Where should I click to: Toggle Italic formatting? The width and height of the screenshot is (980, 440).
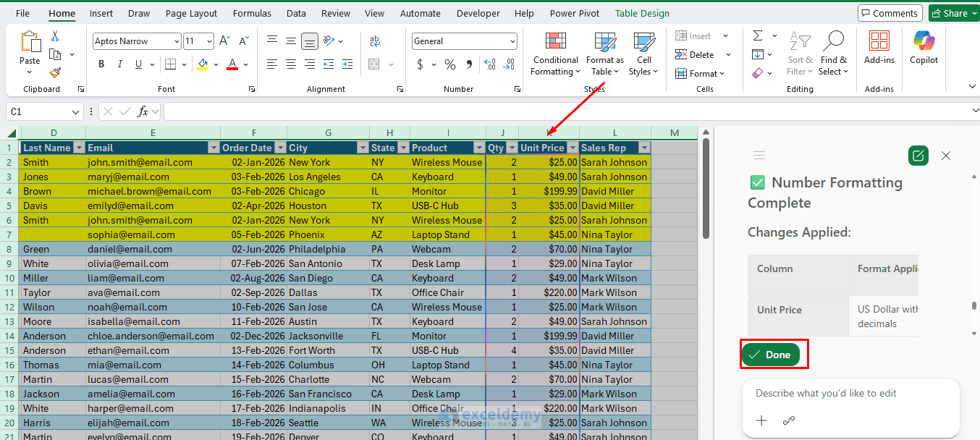tap(120, 64)
